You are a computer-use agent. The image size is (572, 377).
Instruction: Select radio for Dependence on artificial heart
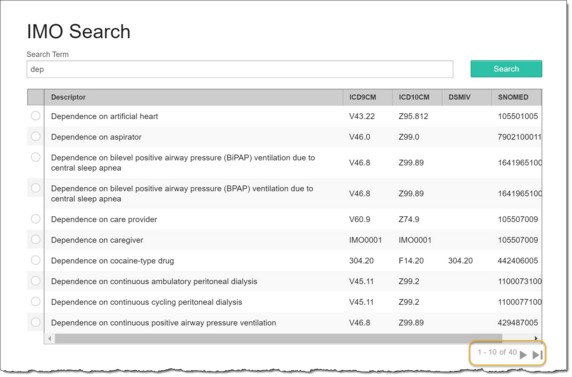click(35, 116)
